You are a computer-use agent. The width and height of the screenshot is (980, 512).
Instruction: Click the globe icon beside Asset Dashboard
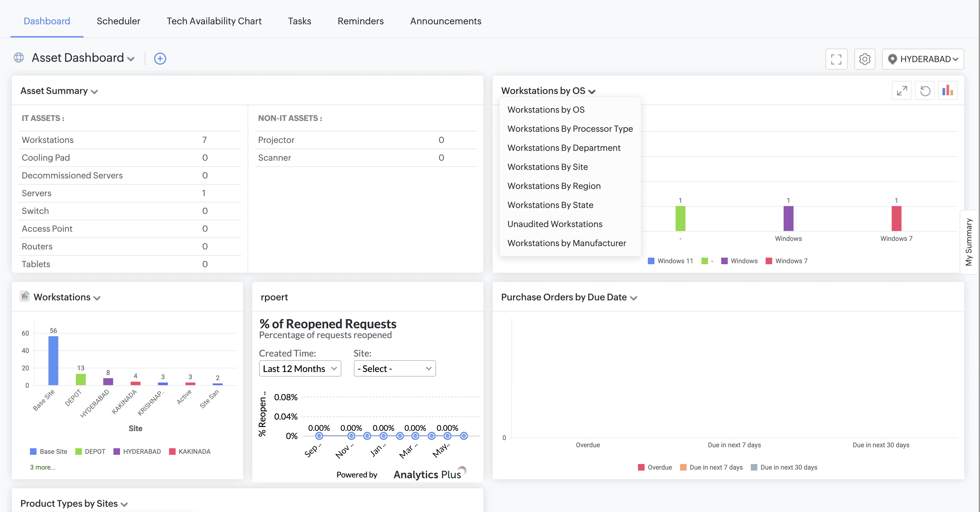tap(19, 58)
